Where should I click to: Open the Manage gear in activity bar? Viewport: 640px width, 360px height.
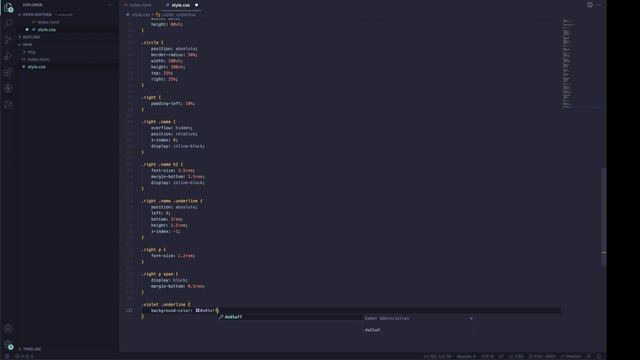[8, 345]
